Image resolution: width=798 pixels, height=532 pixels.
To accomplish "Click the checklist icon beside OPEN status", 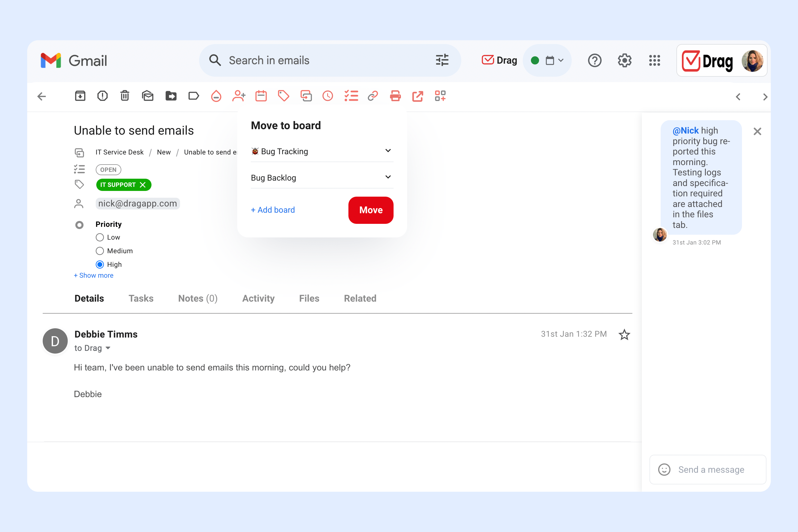I will (79, 169).
